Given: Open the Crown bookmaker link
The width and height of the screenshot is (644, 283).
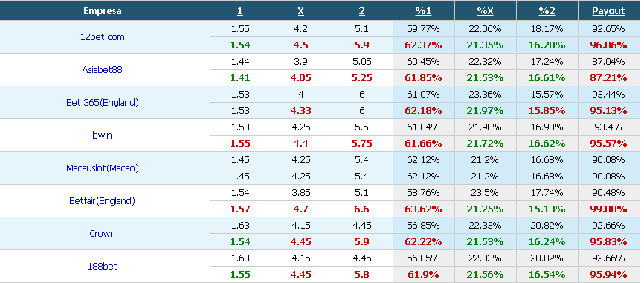Looking at the screenshot, I should click(103, 233).
